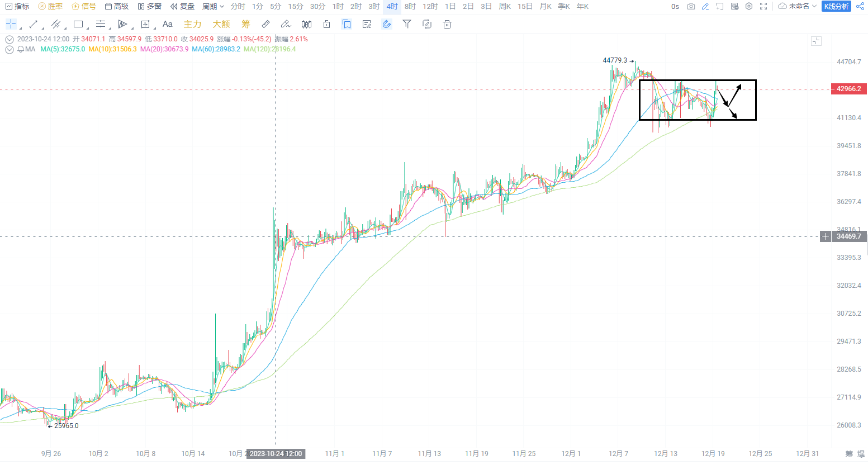Share the chart via share icon

[x=860, y=6]
